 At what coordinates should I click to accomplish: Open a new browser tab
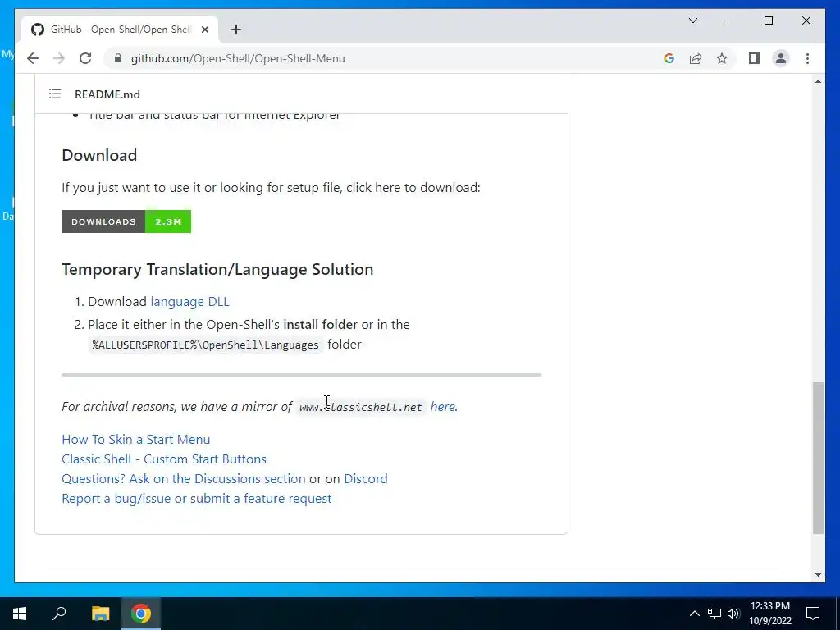pyautogui.click(x=236, y=30)
